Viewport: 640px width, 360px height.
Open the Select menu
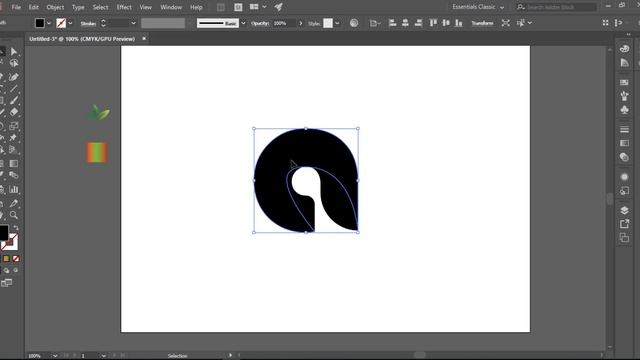100,7
